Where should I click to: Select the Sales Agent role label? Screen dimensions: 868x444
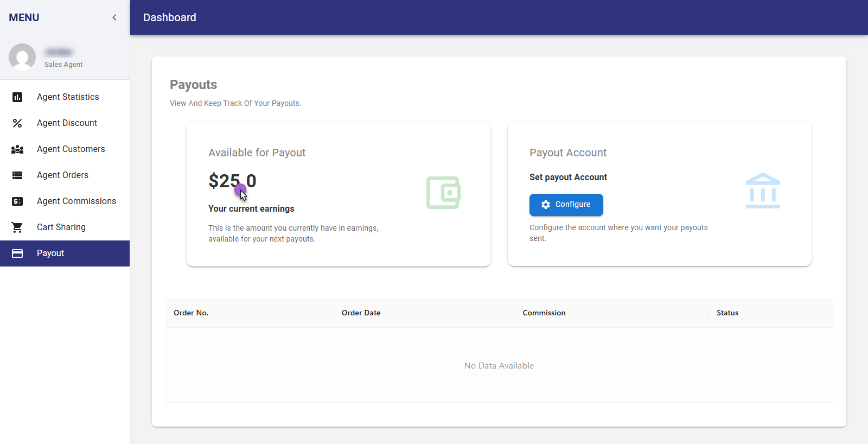(63, 65)
